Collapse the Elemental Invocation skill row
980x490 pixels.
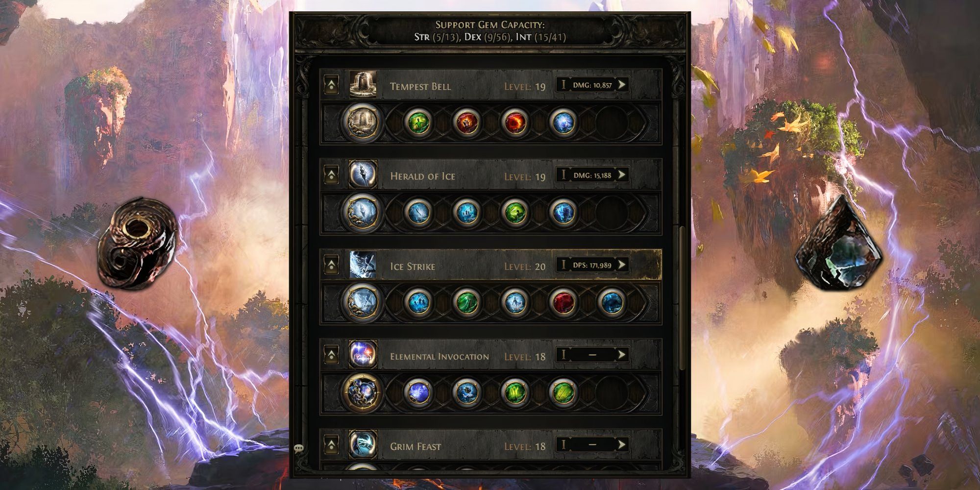click(332, 355)
